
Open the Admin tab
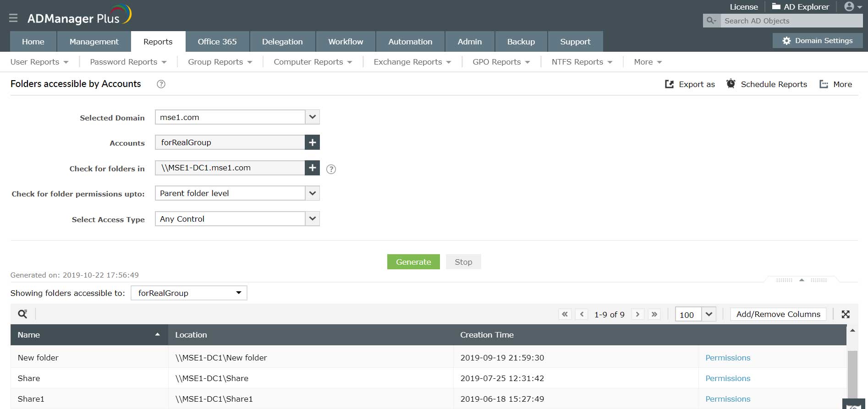coord(470,42)
